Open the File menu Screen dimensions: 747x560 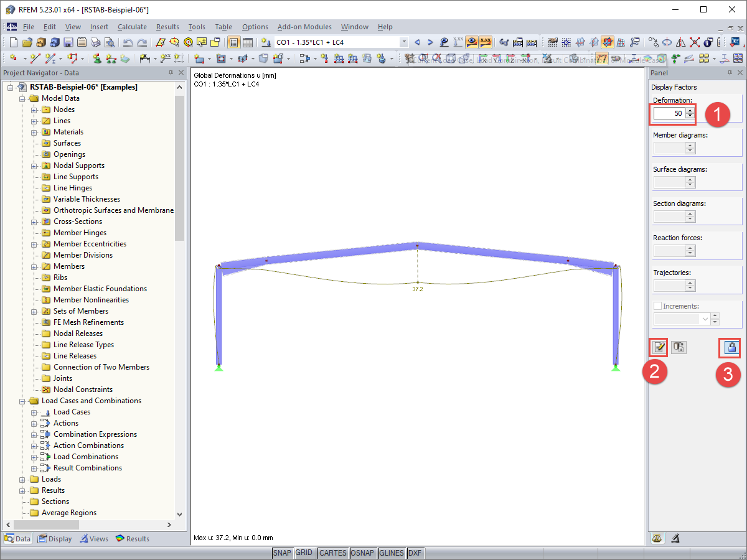point(29,27)
